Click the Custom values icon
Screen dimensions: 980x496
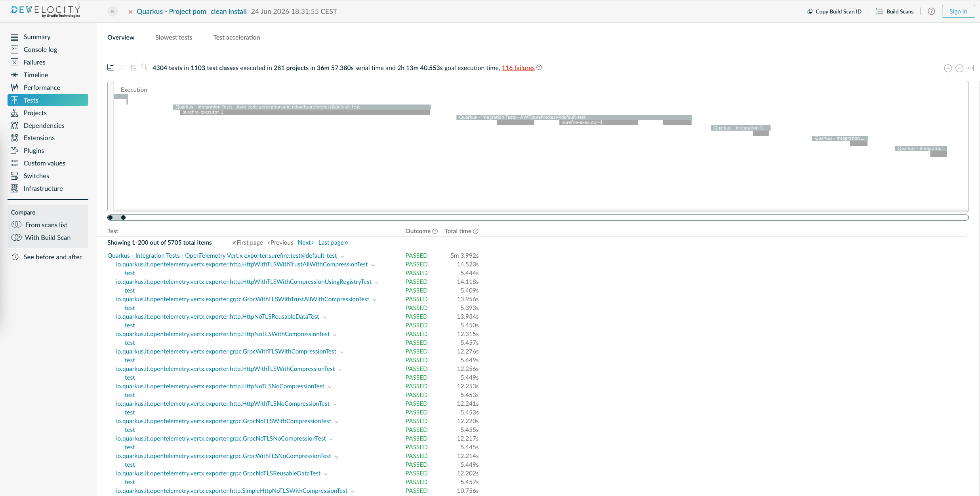coord(15,163)
